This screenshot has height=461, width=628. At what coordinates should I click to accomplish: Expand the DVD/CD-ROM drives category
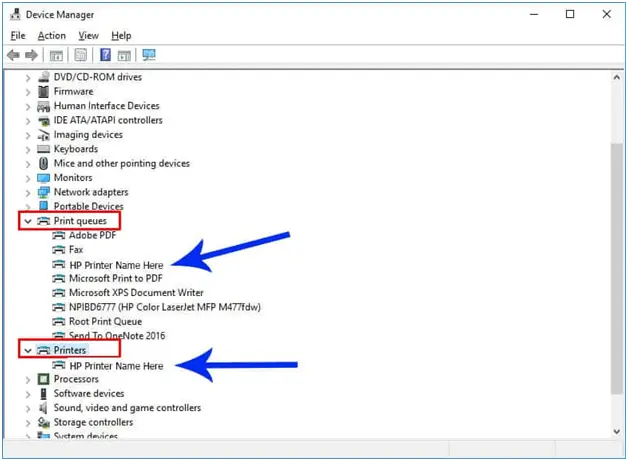pos(28,77)
